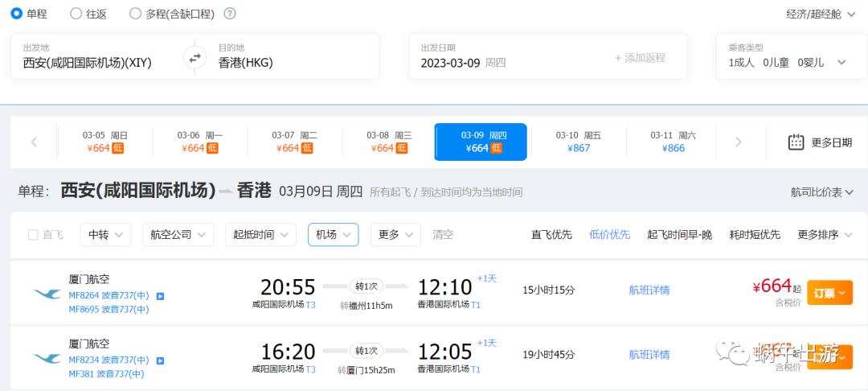Click flight number MF8695 波音737(中)

[108, 310]
